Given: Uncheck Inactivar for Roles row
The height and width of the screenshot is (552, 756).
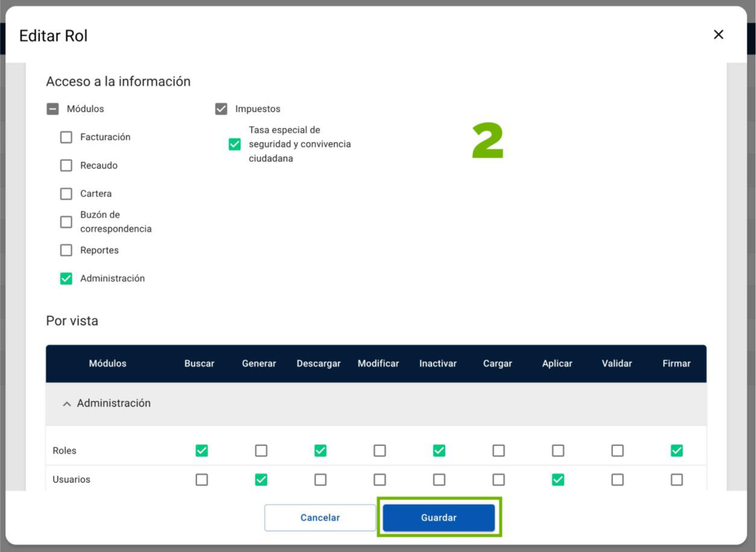Looking at the screenshot, I should (x=439, y=450).
